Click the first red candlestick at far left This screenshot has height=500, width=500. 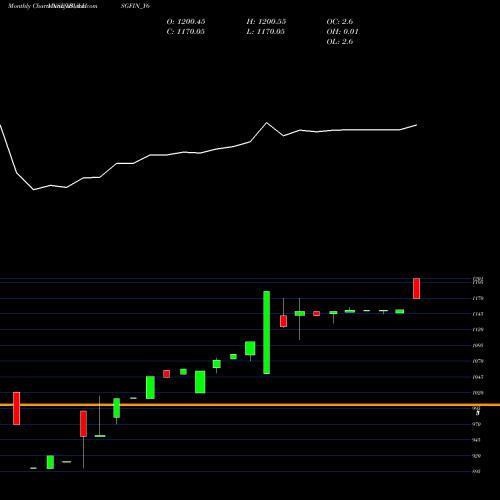click(x=16, y=408)
